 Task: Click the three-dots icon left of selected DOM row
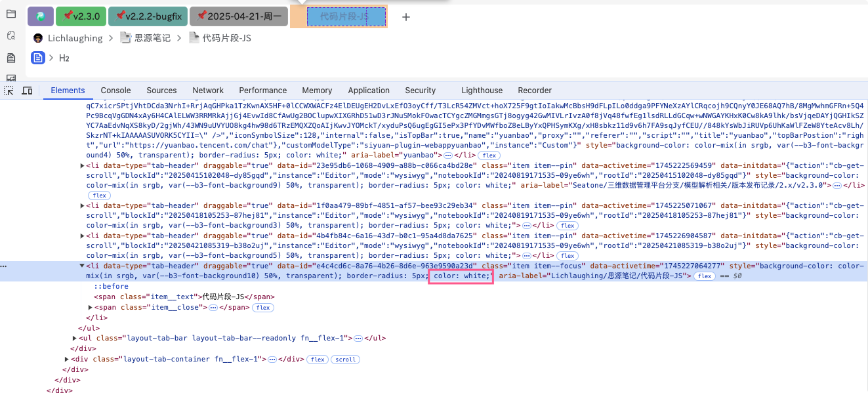[4, 266]
